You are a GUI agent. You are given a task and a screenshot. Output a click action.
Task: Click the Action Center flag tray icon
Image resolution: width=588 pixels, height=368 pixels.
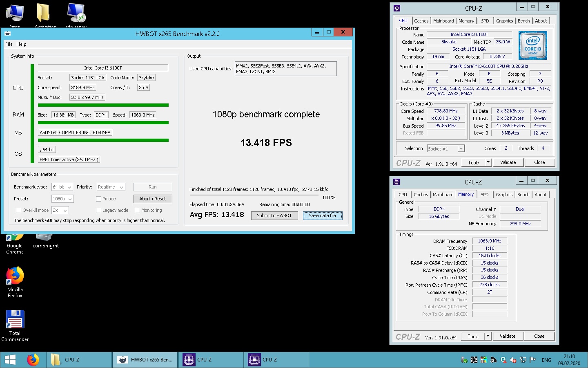click(x=532, y=360)
